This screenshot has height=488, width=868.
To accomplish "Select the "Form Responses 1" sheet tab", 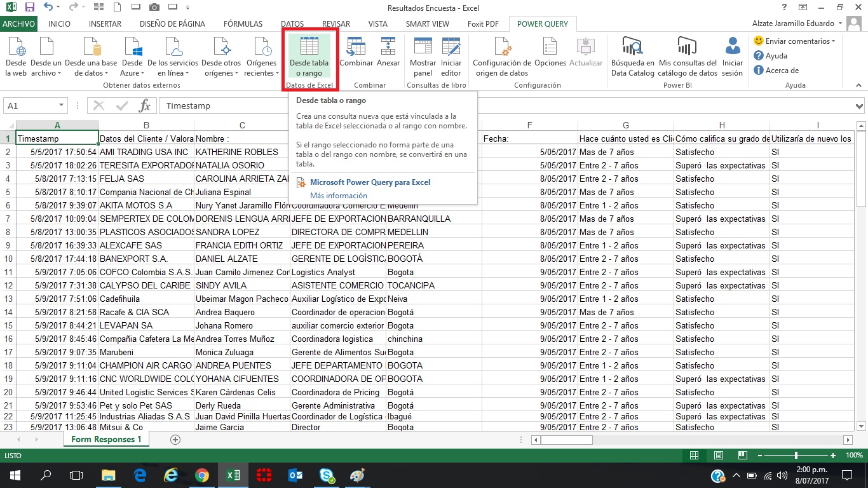I will (105, 438).
